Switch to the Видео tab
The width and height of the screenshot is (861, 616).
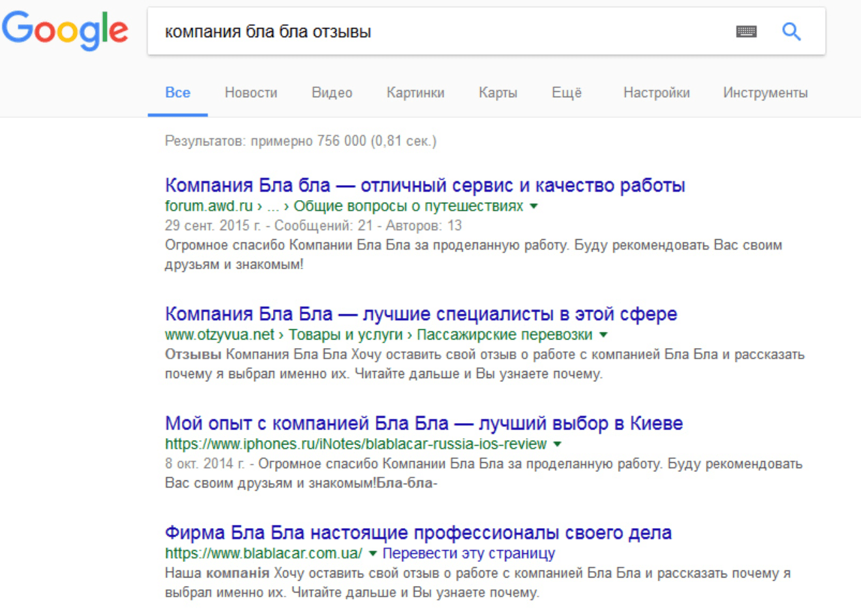[x=332, y=93]
